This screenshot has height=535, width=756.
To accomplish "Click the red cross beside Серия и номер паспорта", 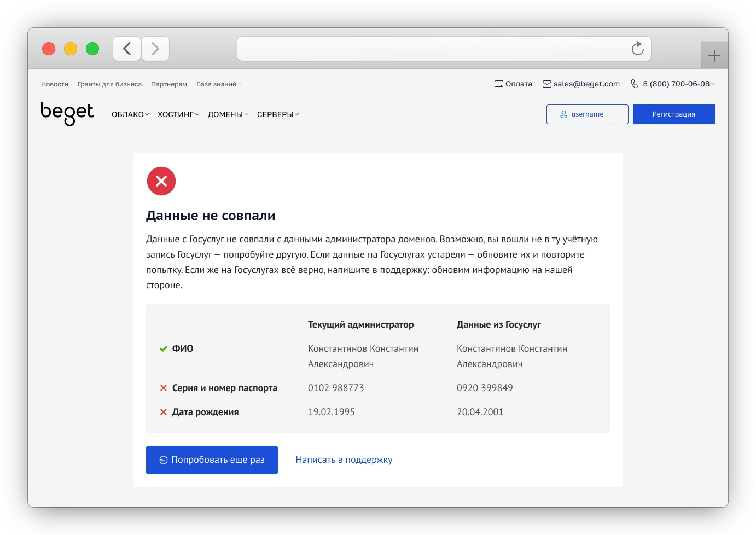I will [x=163, y=388].
